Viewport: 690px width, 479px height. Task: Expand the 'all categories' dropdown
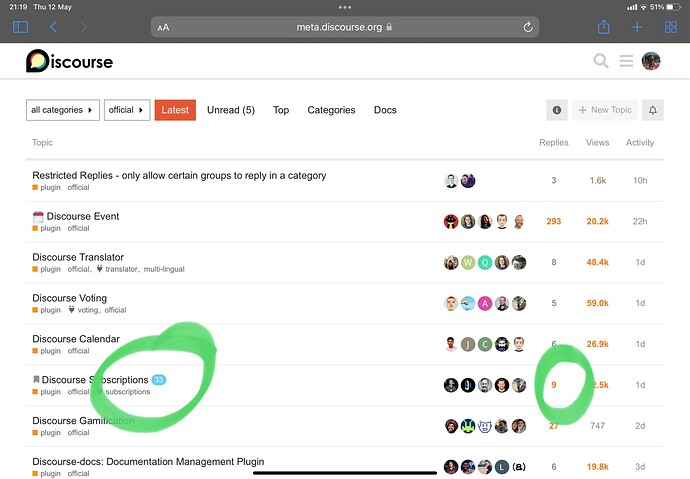point(62,110)
